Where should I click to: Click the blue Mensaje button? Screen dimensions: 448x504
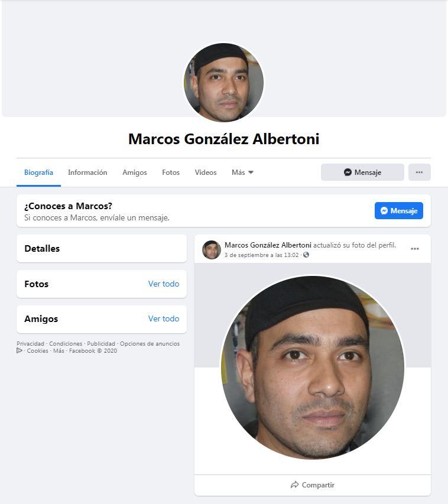[399, 211]
